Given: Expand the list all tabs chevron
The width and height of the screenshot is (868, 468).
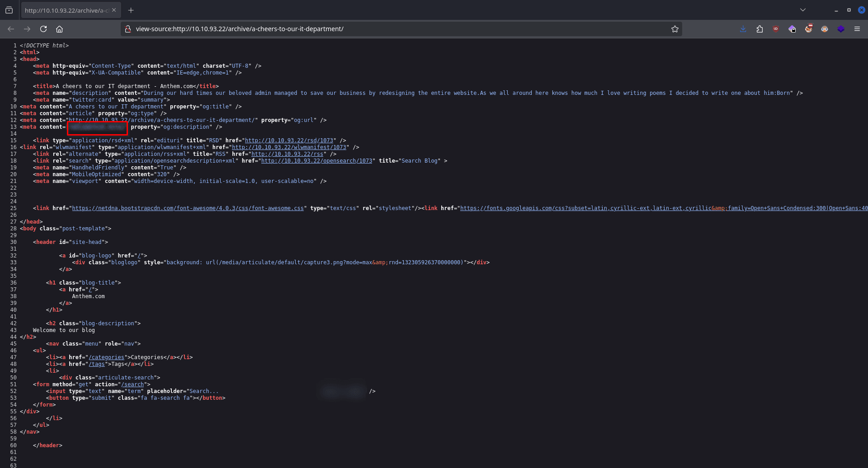Looking at the screenshot, I should tap(802, 10).
